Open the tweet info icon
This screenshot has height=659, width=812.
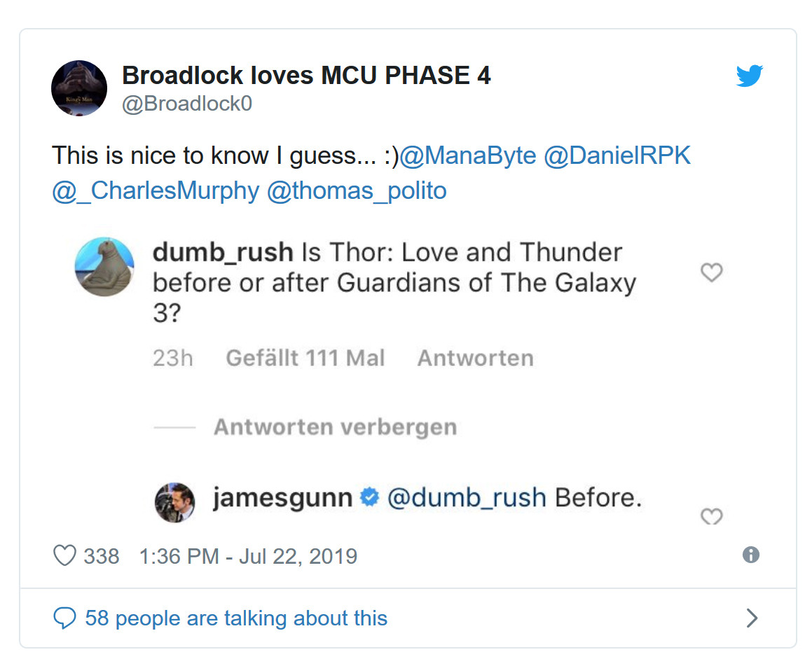(x=750, y=555)
